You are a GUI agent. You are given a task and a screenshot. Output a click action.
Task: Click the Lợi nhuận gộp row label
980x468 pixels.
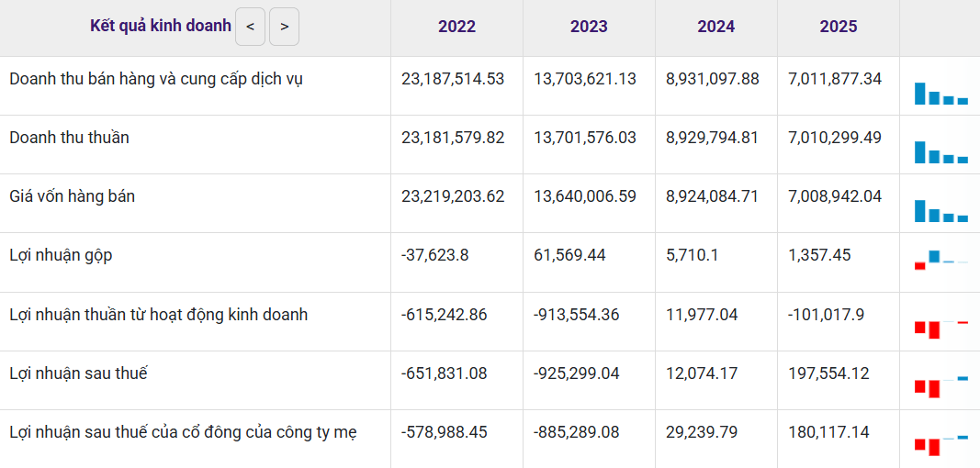62,256
